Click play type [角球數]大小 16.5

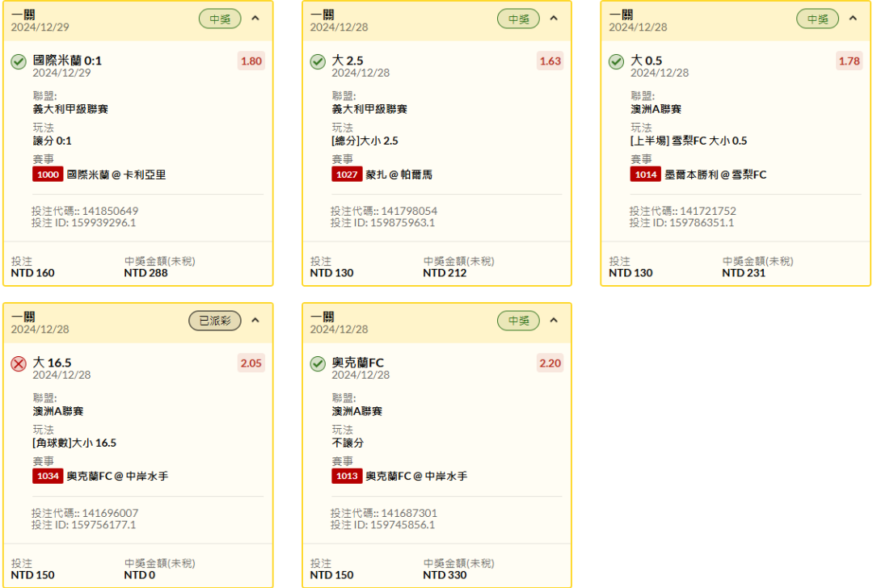click(74, 443)
